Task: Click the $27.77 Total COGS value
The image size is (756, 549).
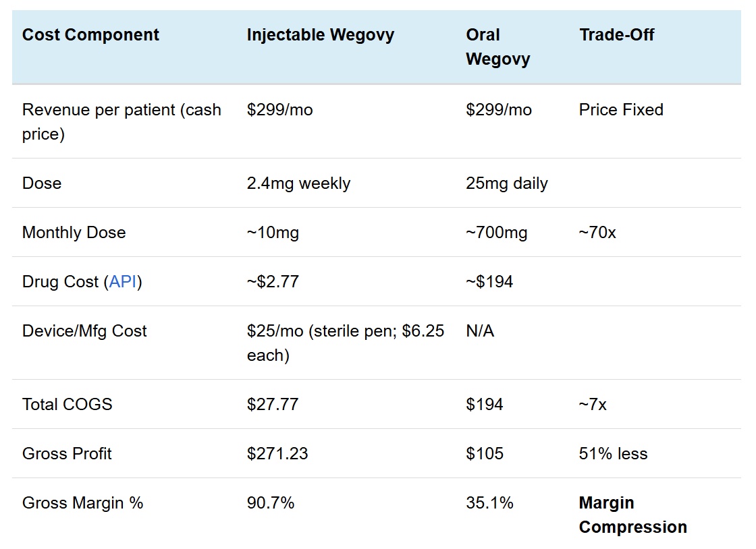Action: coord(273,405)
